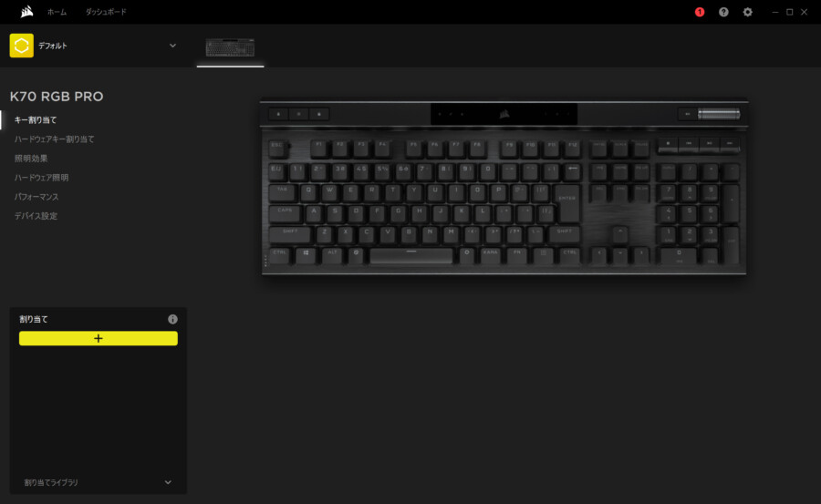Switch to 照明効果 settings
The height and width of the screenshot is (504, 821).
31,159
